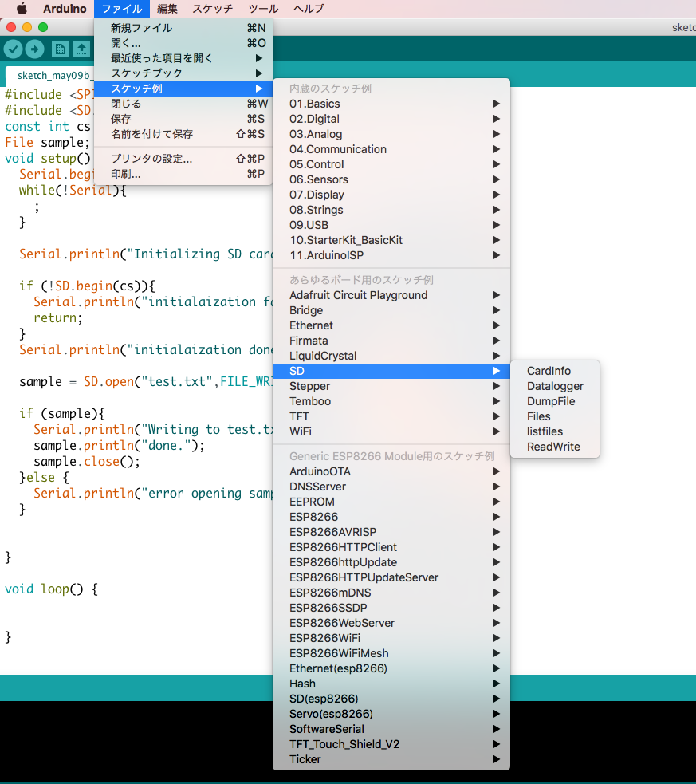The height and width of the screenshot is (784, 696).
Task: Open the listfiles SD example
Action: 555,431
